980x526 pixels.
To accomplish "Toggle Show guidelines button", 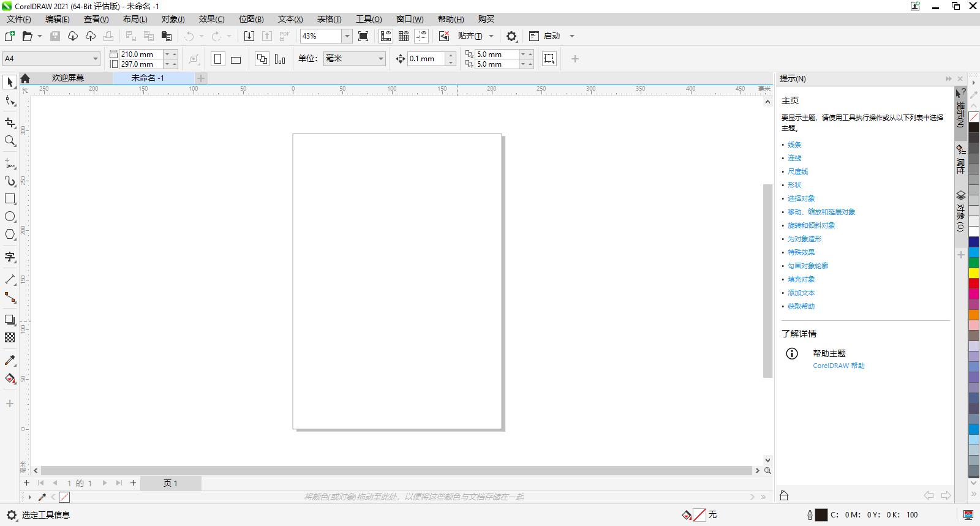I will 421,36.
